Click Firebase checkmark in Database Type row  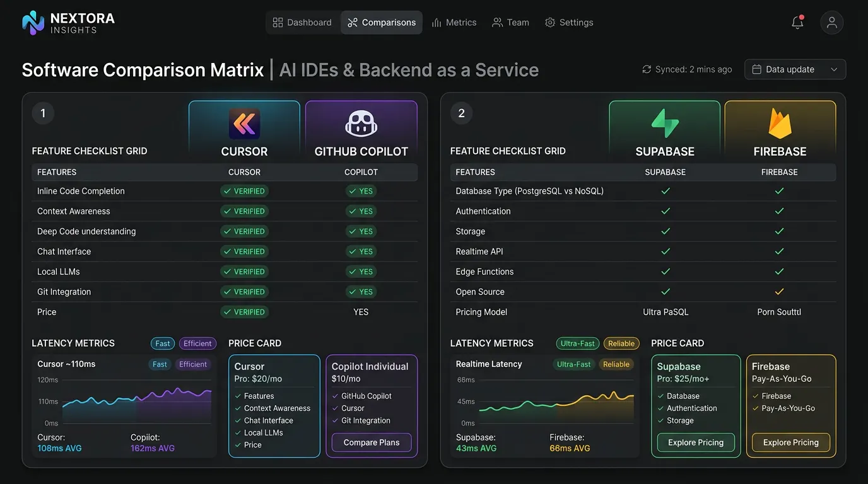click(x=780, y=191)
